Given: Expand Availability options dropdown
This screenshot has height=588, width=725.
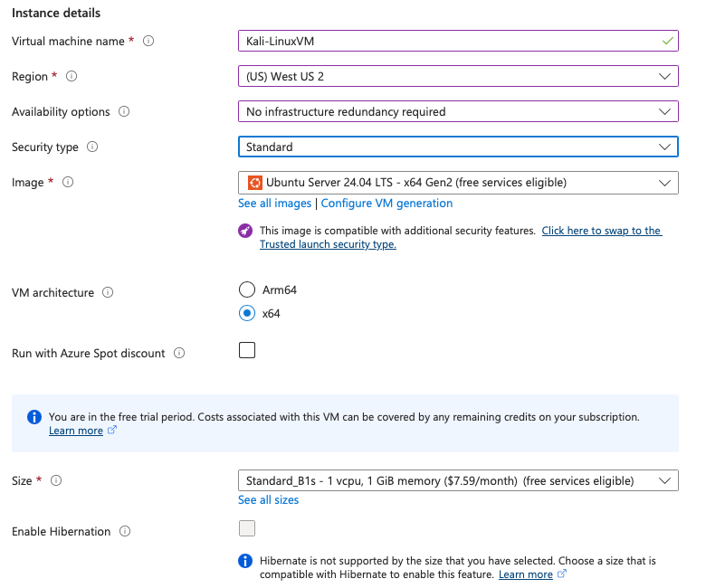Looking at the screenshot, I should click(x=458, y=111).
